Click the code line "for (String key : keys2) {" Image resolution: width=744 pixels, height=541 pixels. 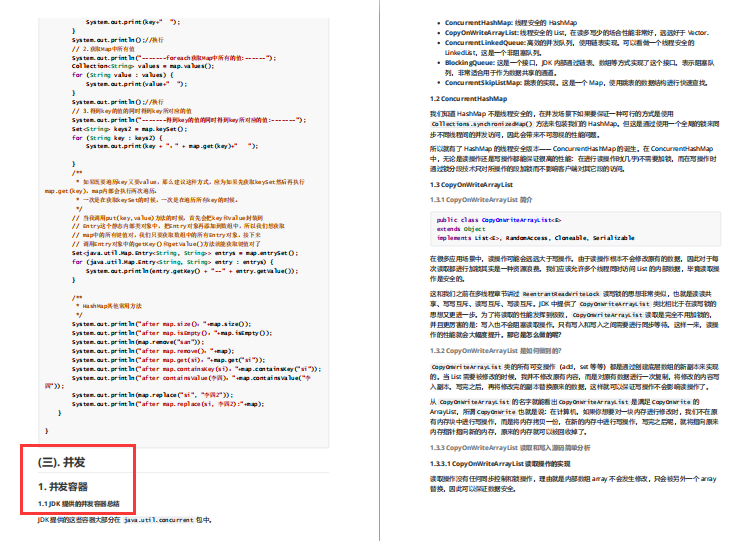(117, 138)
